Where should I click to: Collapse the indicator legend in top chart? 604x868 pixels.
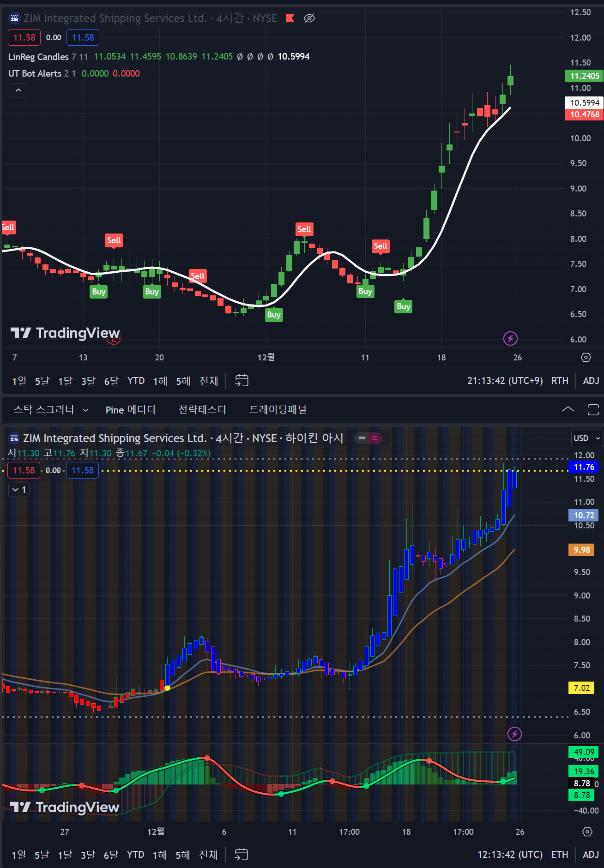point(18,90)
